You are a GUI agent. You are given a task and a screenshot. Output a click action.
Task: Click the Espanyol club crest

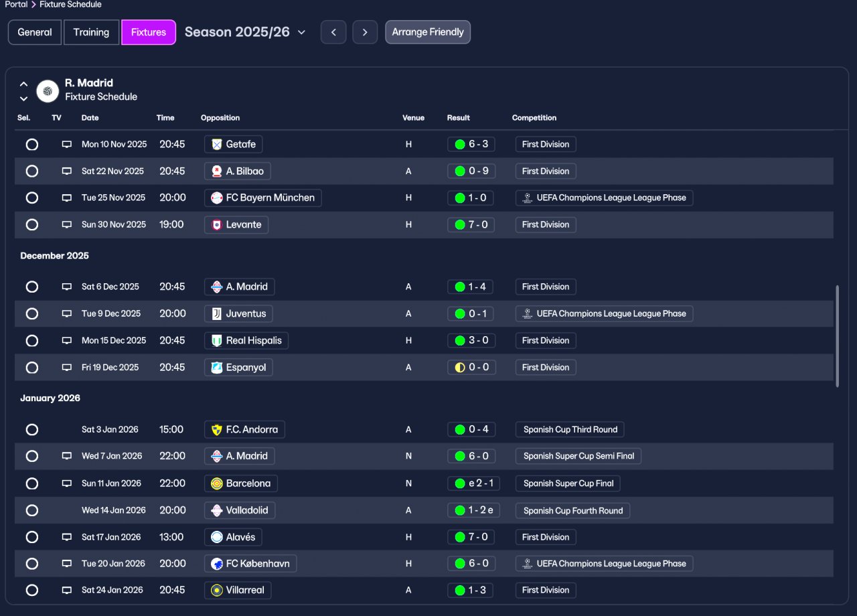point(217,367)
